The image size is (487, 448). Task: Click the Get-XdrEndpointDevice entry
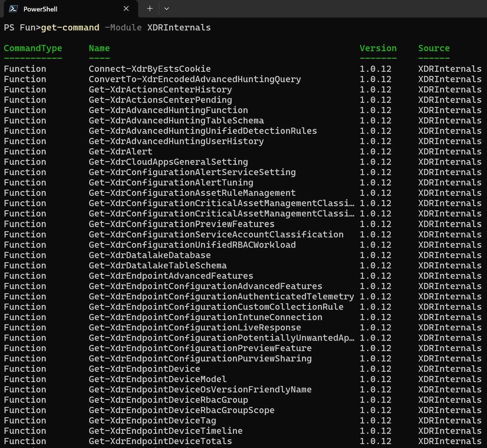click(144, 369)
